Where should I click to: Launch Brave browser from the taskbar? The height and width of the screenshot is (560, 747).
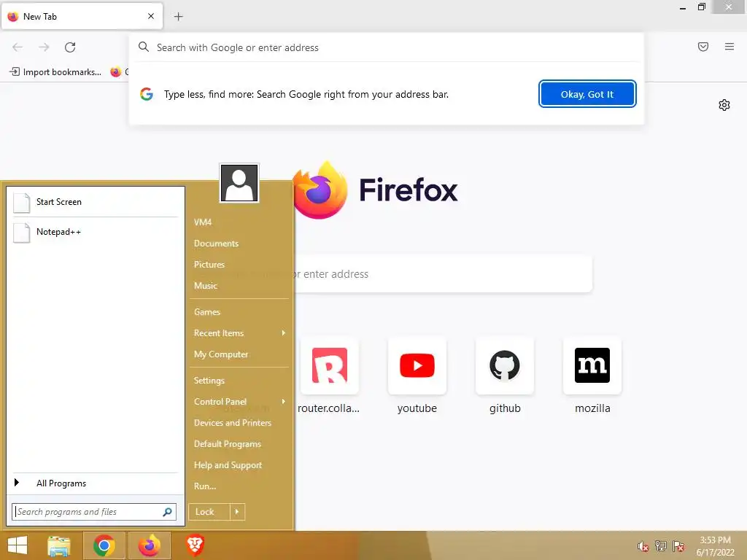pos(194,545)
